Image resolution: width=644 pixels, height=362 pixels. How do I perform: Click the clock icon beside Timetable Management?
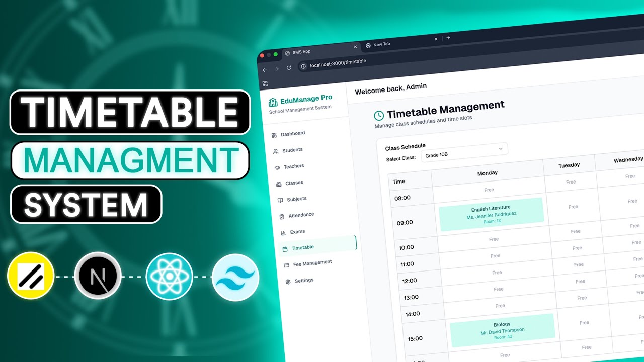tap(378, 116)
